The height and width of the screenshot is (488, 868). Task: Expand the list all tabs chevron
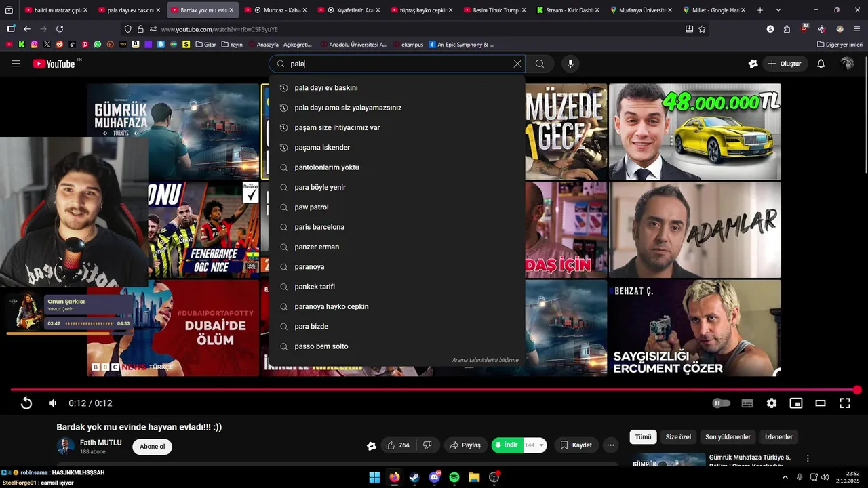pyautogui.click(x=778, y=10)
